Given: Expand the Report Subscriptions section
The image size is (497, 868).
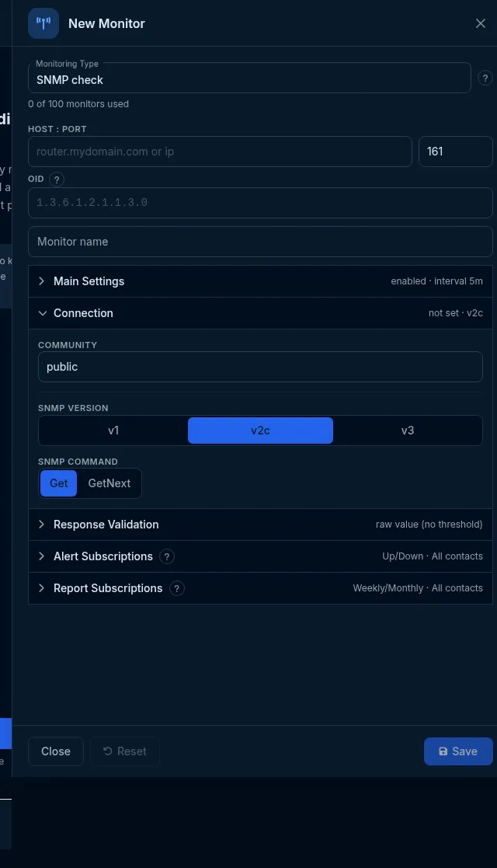Looking at the screenshot, I should 260,588.
